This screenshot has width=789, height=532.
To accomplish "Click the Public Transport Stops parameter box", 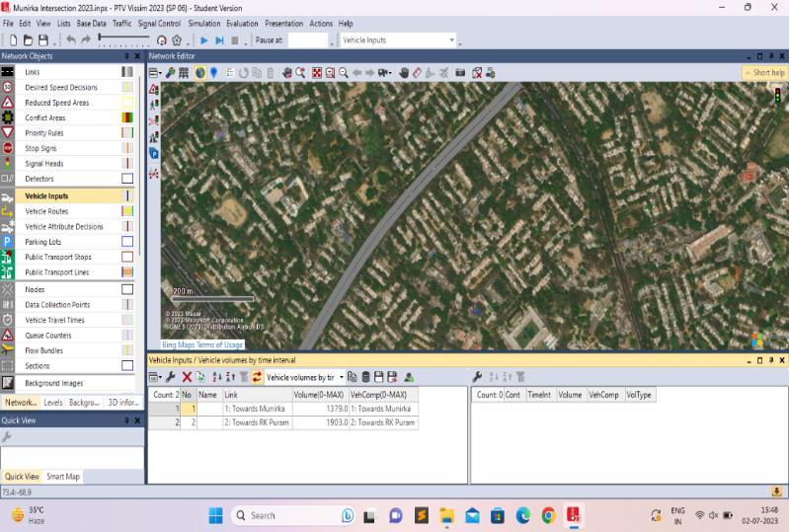I will pos(127,257).
